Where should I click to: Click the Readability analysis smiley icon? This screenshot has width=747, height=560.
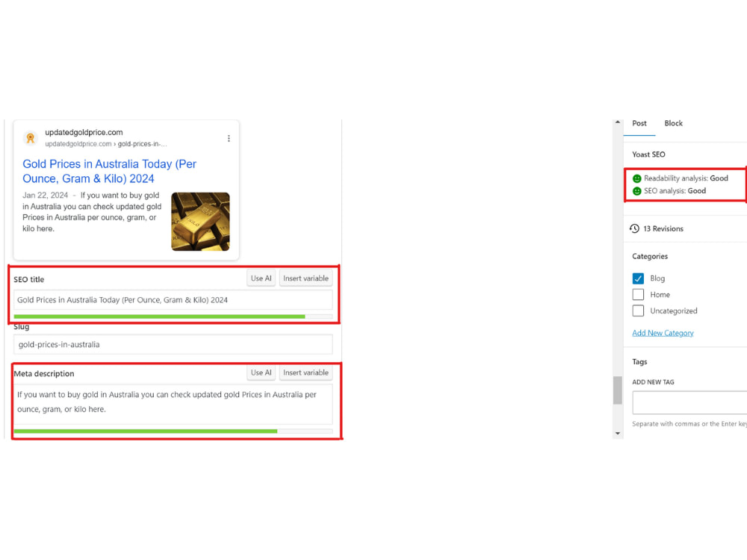tap(637, 178)
